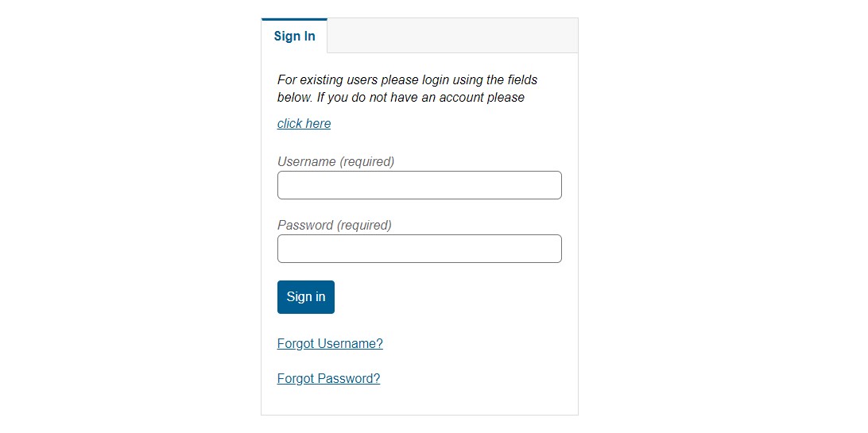Submit the login form with Sign in
The height and width of the screenshot is (433, 868).
[306, 297]
